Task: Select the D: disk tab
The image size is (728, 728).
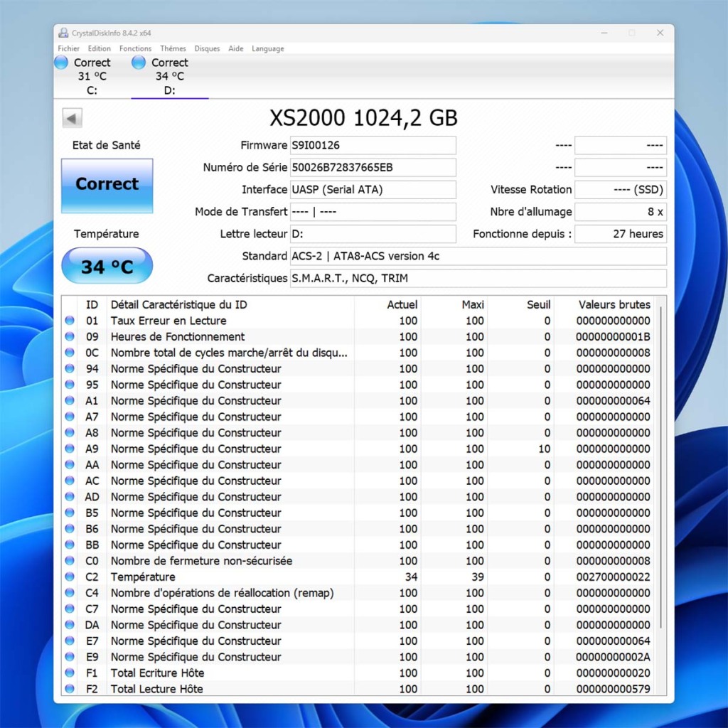Action: click(169, 76)
